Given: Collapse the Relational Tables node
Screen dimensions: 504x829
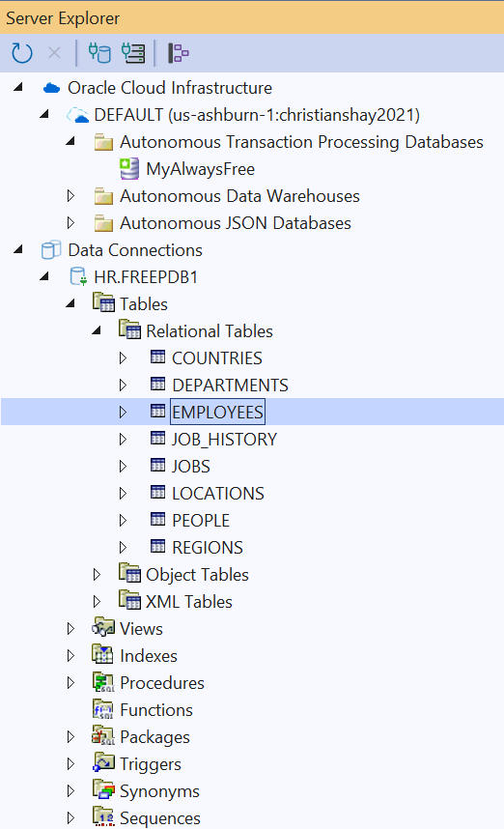Looking at the screenshot, I should [97, 329].
